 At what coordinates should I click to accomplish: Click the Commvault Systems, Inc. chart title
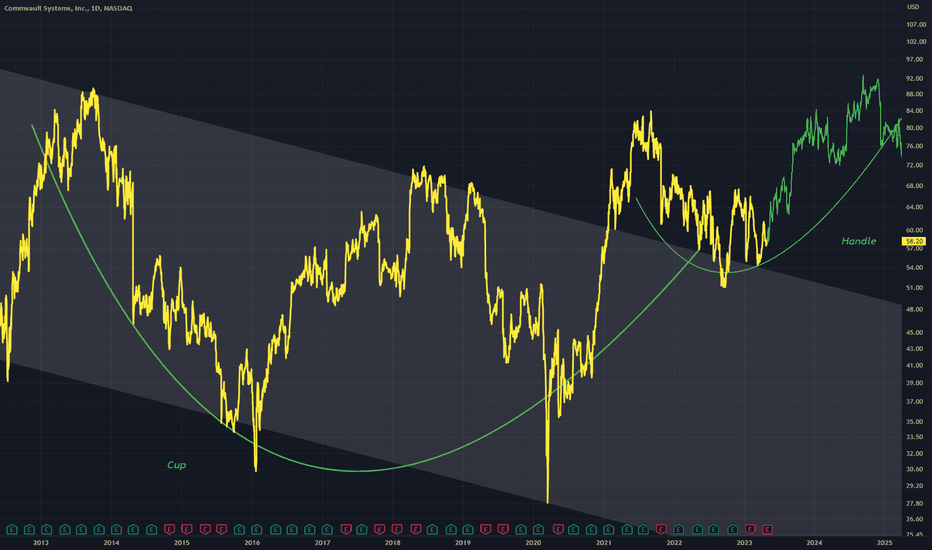(68, 8)
